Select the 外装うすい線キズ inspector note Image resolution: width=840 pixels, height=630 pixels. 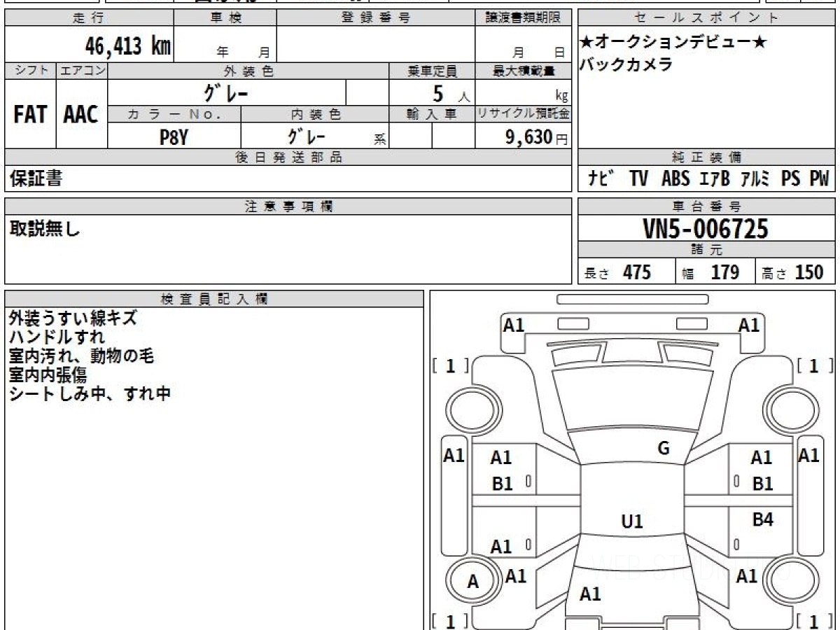coord(73,318)
